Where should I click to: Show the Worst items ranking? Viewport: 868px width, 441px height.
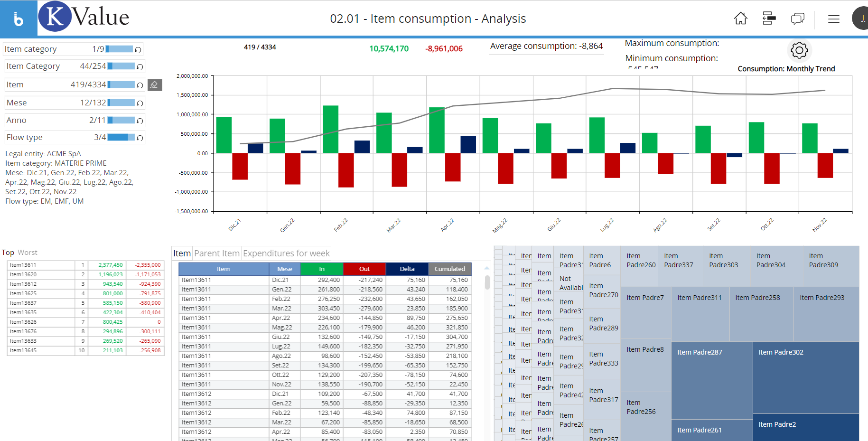point(28,253)
